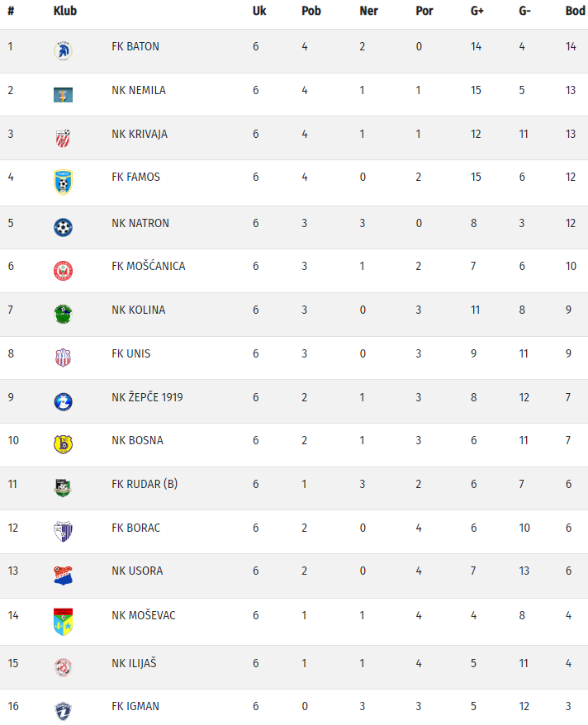The image size is (588, 725).
Task: Click the FK Famos club badge
Action: coord(63,182)
